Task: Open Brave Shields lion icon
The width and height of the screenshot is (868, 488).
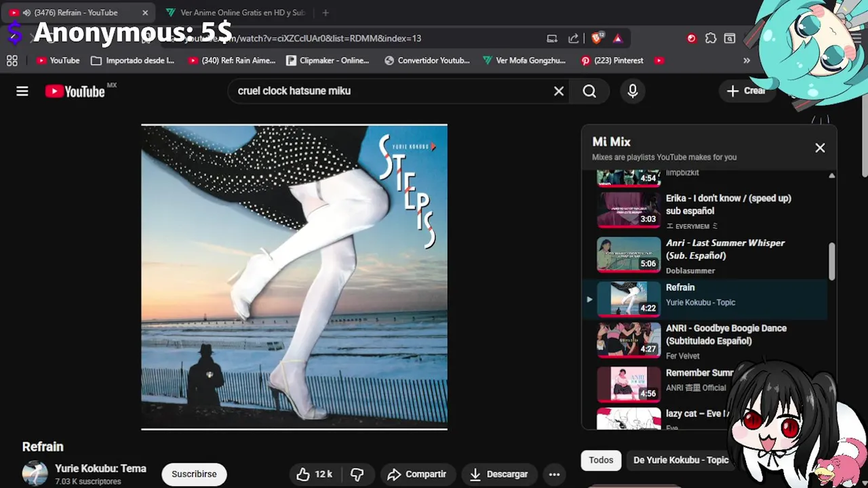Action: coord(597,39)
